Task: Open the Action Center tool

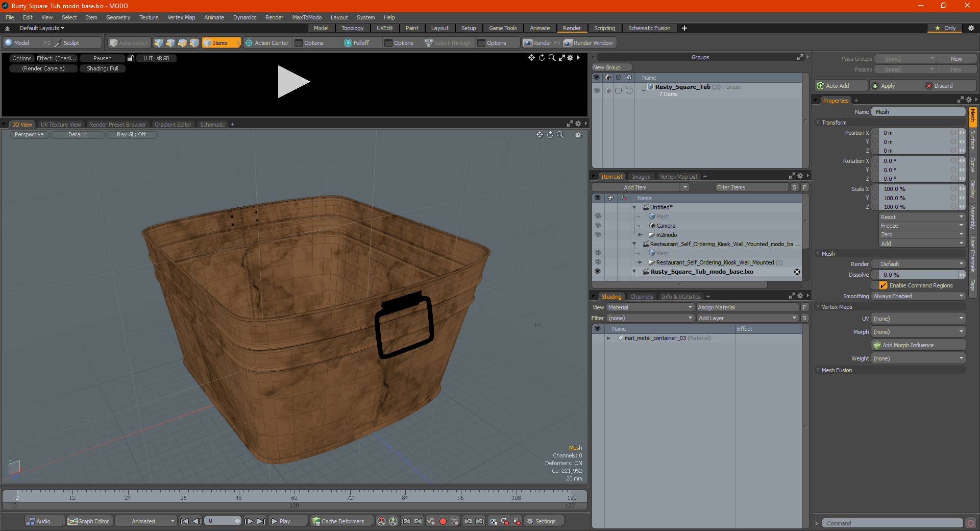Action: (267, 43)
